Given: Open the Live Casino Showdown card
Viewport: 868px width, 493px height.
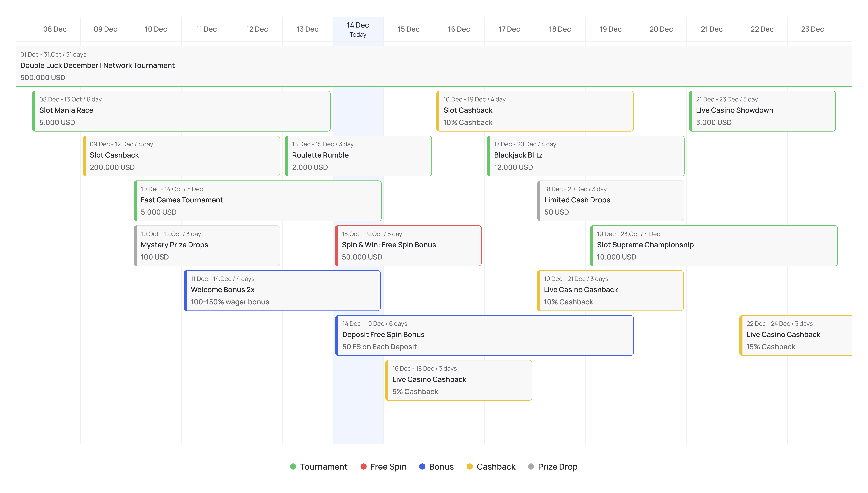Looking at the screenshot, I should 762,111.
